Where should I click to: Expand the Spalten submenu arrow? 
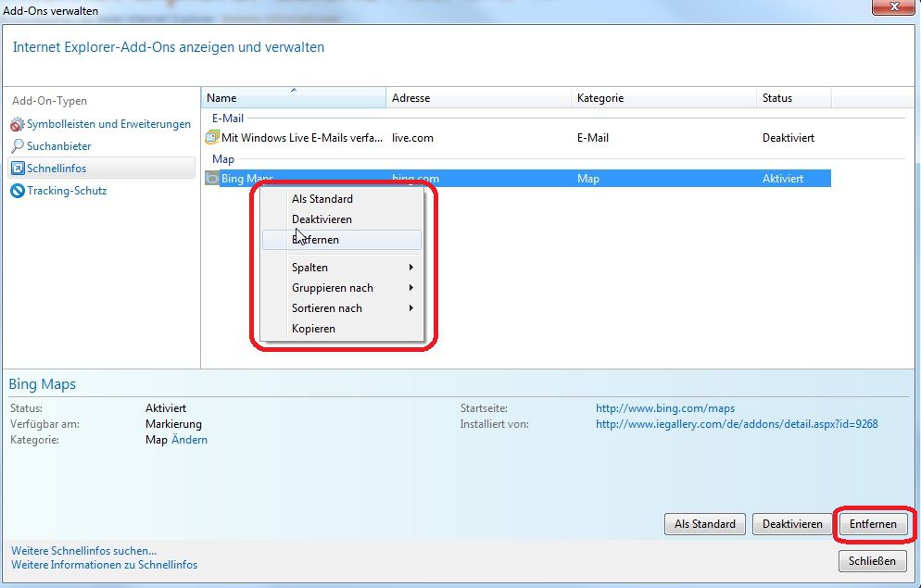[411, 268]
